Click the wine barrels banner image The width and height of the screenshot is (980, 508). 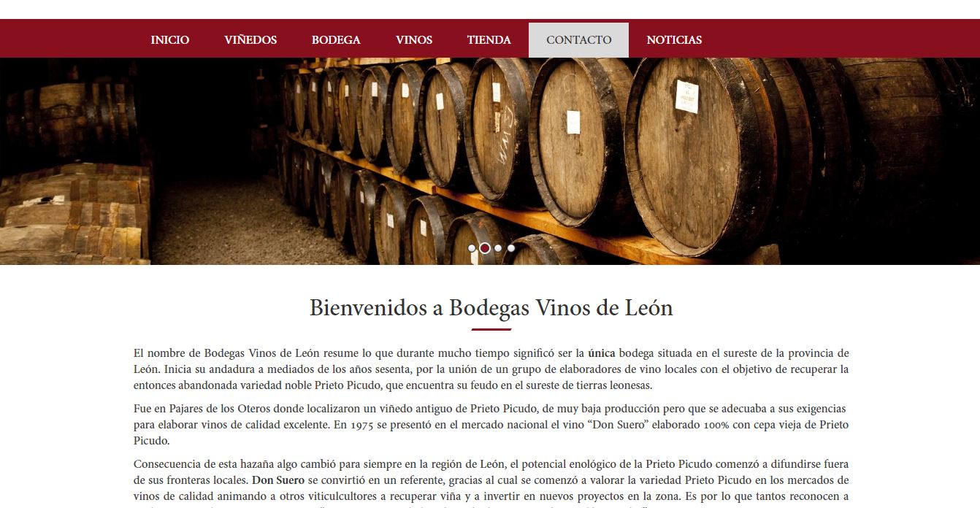(490, 161)
